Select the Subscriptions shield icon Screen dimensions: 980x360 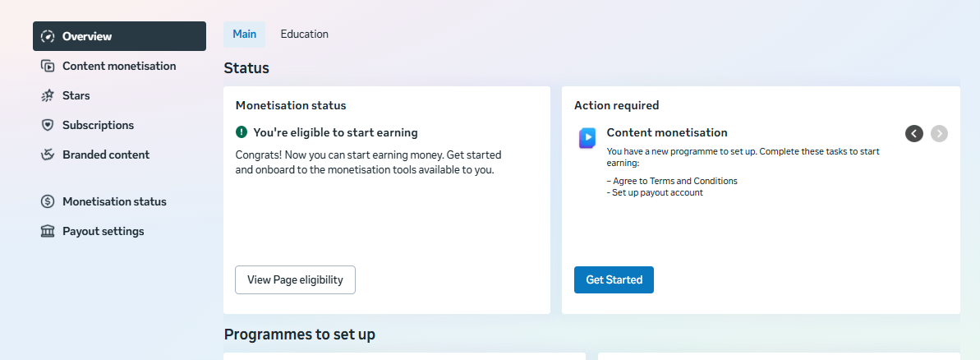click(x=48, y=125)
